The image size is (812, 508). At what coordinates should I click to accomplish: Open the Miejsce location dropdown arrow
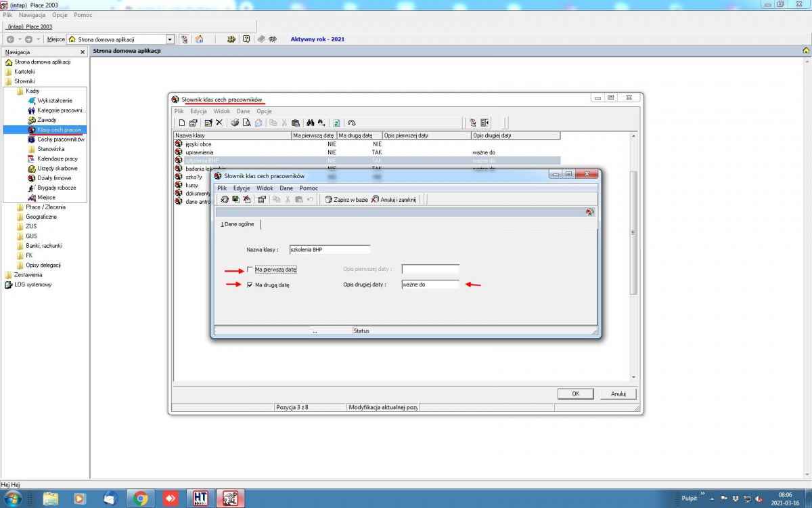pyautogui.click(x=170, y=39)
